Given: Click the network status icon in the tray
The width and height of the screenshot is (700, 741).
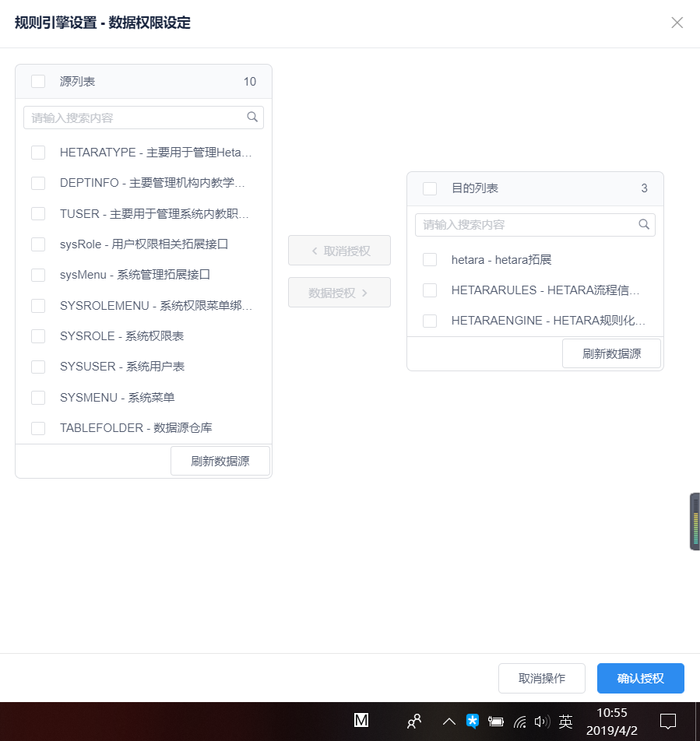Looking at the screenshot, I should 519,722.
